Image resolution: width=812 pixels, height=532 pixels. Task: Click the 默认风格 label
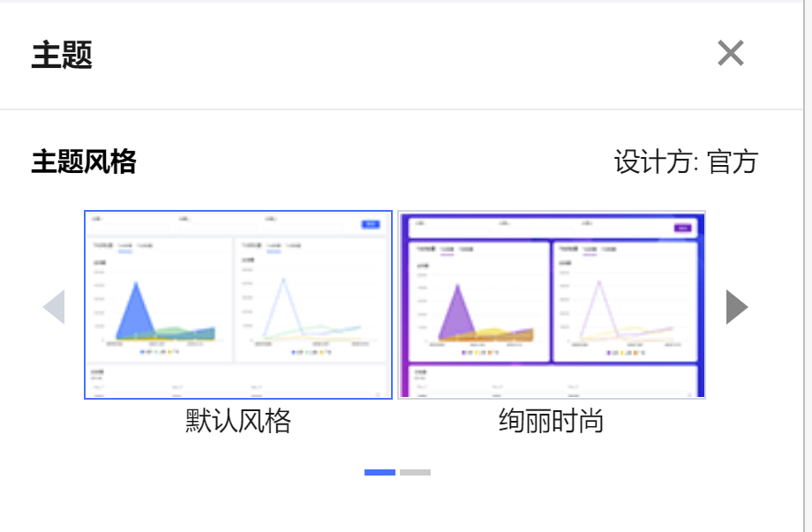coord(238,421)
